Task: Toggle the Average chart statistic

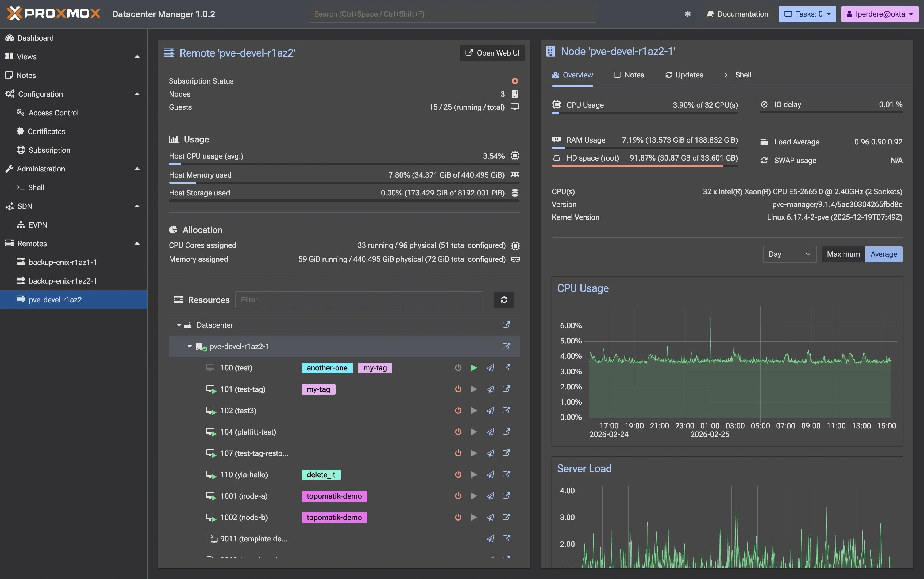Action: tap(883, 254)
